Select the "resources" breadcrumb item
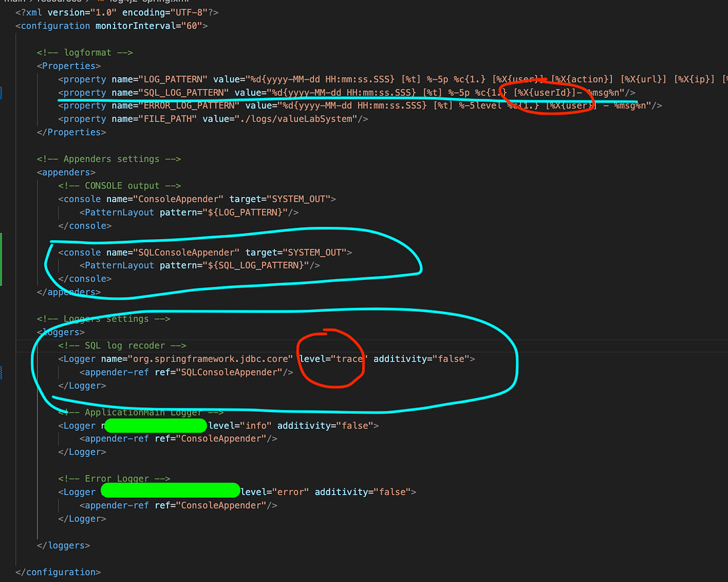Viewport: 728px width, 582px height. [x=52, y=2]
